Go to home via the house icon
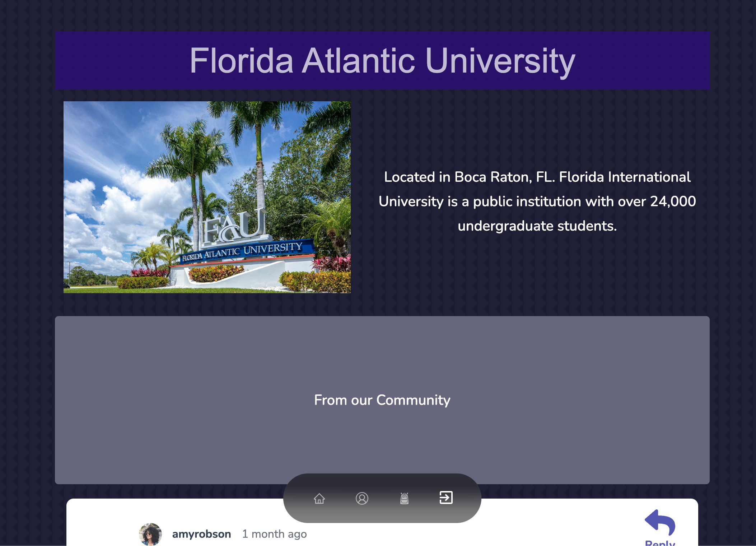This screenshot has width=756, height=546. pyautogui.click(x=319, y=498)
